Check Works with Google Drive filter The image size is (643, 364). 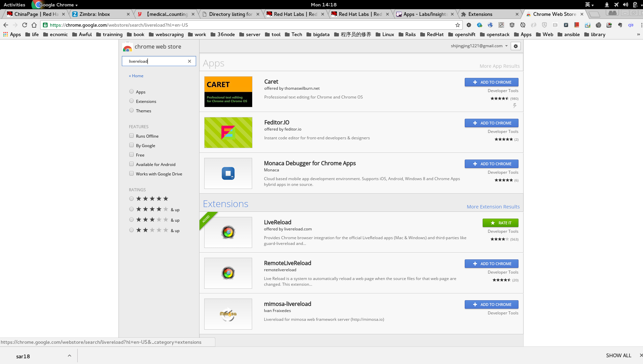click(x=131, y=173)
